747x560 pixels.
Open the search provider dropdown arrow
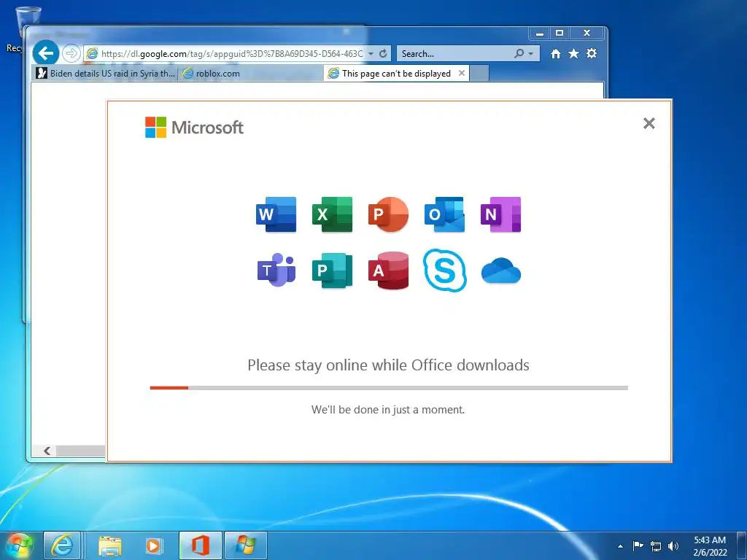click(x=531, y=54)
